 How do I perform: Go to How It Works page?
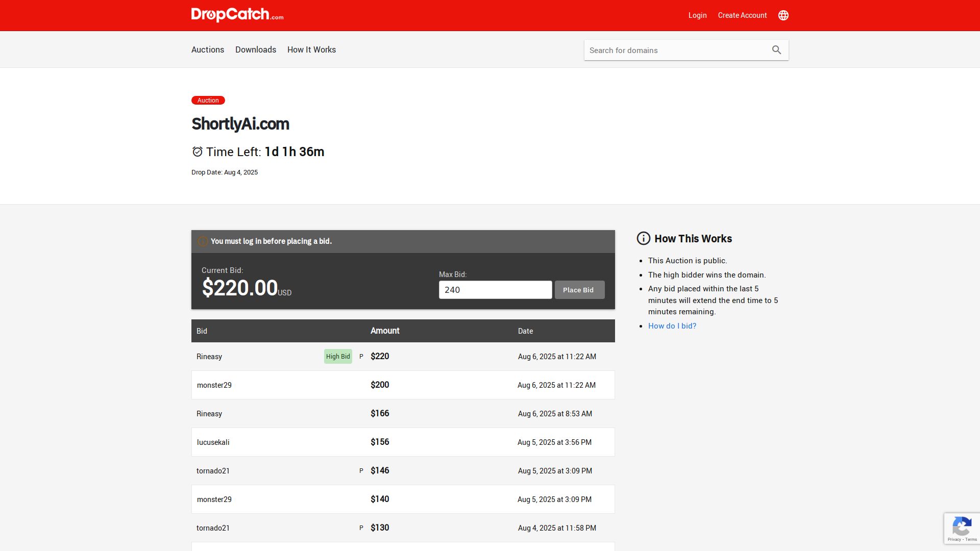click(311, 49)
